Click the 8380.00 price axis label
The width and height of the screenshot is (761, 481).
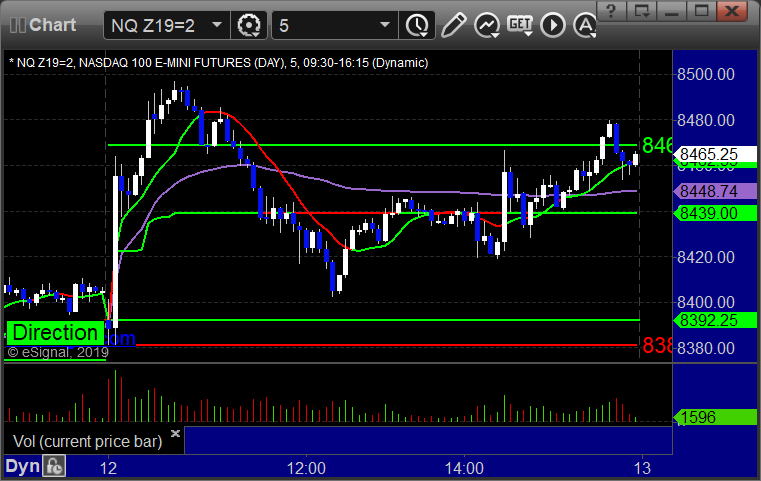[x=706, y=348]
